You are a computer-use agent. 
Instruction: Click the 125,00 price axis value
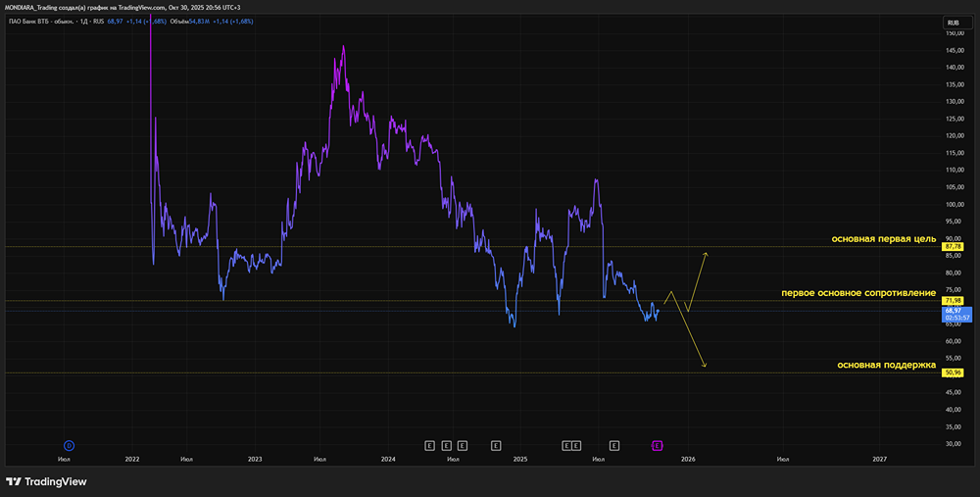[954, 119]
